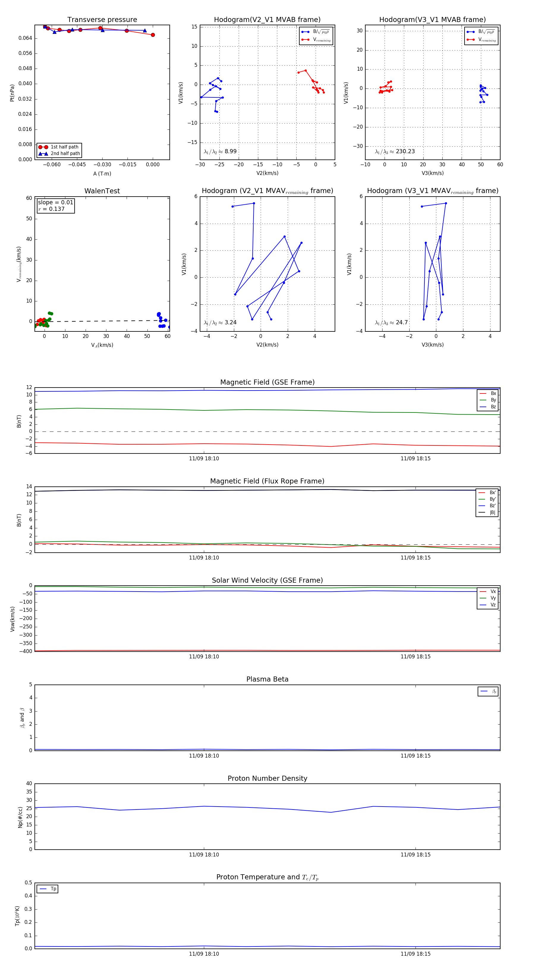Screen dimensions: 535x980
Task: Click the '1st half path' legend entry
Action: [59, 147]
